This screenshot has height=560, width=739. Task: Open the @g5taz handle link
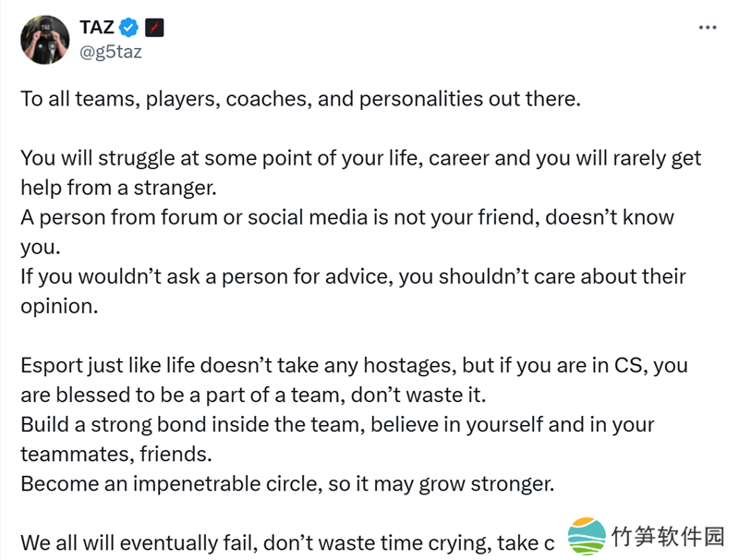pyautogui.click(x=112, y=52)
